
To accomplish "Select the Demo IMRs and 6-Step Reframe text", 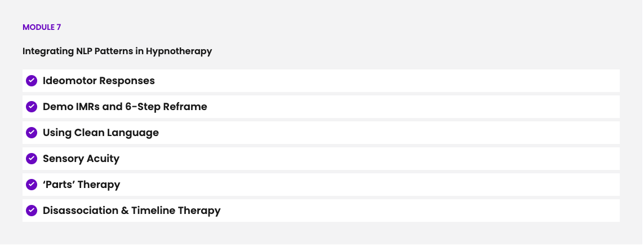I will [125, 107].
